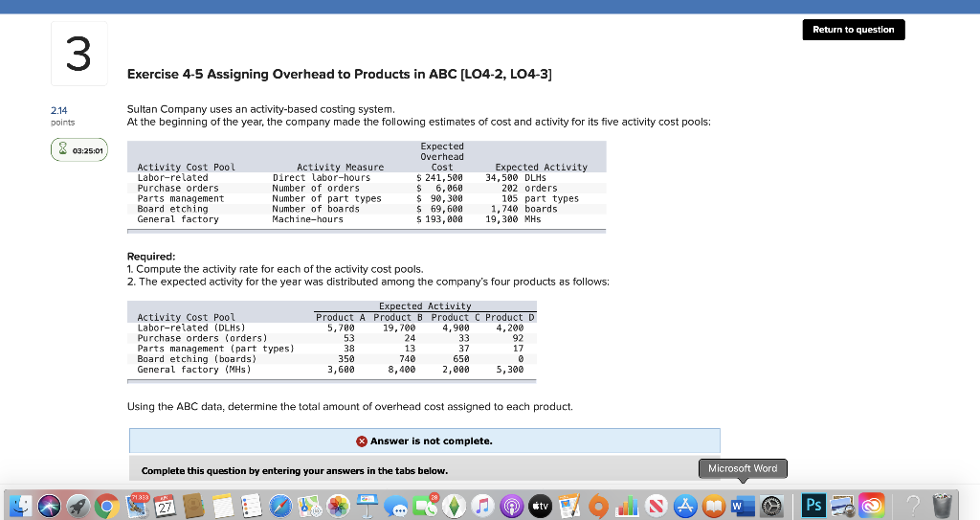This screenshot has width=980, height=520.
Task: Open Contacts book icon in dock
Action: [x=193, y=506]
